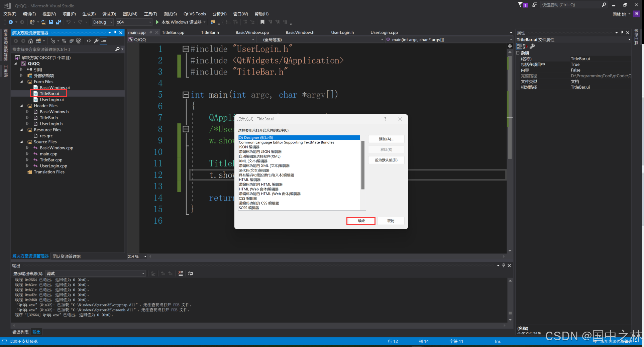Click Show All Files icon in Solution Explorer
Image resolution: width=644 pixels, height=347 pixels.
pyautogui.click(x=79, y=41)
